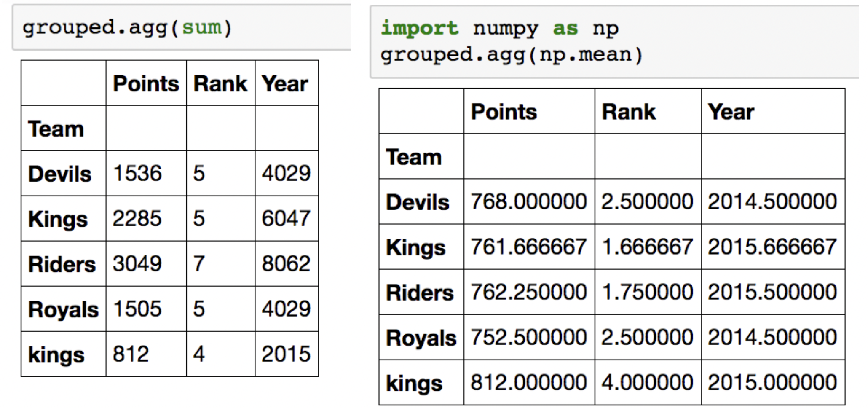Select the 8062 year sum value
The width and height of the screenshot is (868, 408).
pyautogui.click(x=286, y=264)
